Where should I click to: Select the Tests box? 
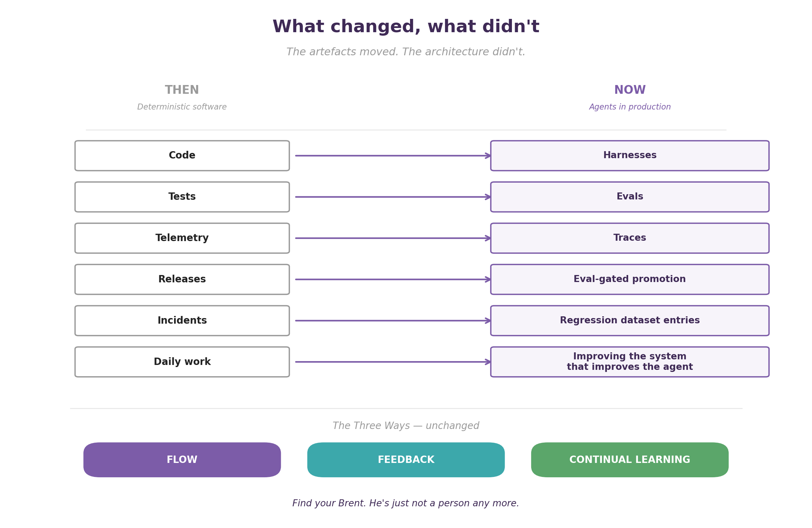tap(182, 197)
